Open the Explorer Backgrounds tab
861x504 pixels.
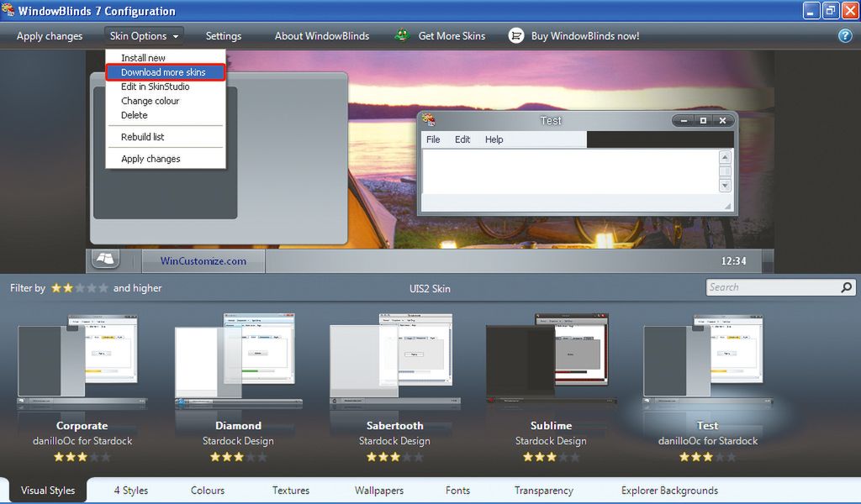point(669,491)
